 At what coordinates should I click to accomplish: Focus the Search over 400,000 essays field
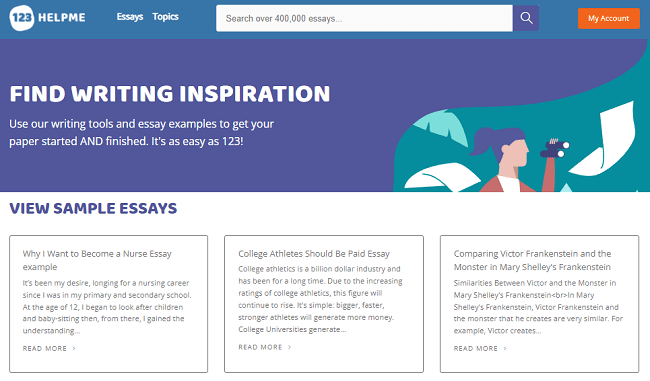(364, 18)
